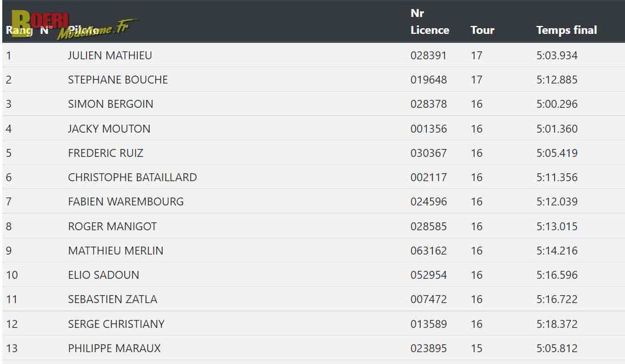Select pilot STEPHANE BOUCHE
This screenshot has width=625, height=364.
click(117, 80)
